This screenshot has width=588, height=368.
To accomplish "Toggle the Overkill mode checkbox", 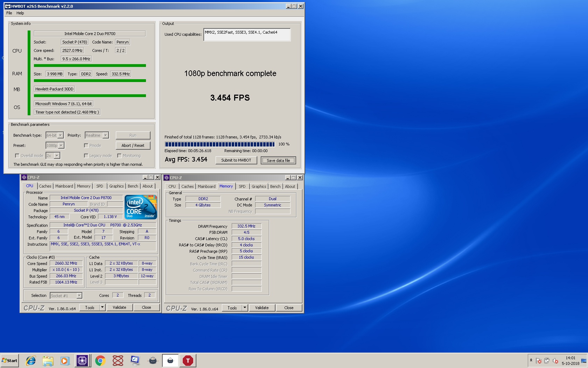I will tap(17, 156).
